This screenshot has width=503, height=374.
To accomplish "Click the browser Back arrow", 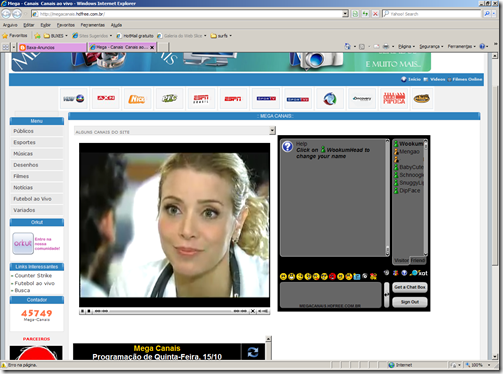I will (x=6, y=14).
